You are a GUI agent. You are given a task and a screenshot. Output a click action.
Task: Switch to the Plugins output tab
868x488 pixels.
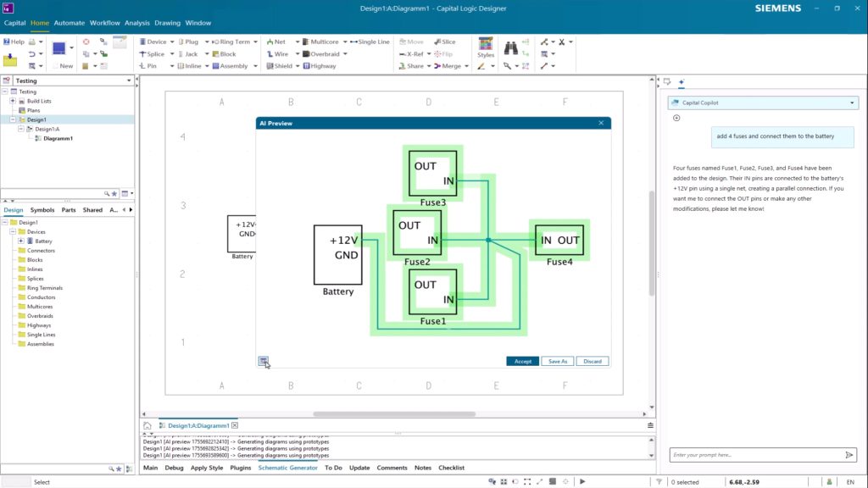tap(240, 468)
